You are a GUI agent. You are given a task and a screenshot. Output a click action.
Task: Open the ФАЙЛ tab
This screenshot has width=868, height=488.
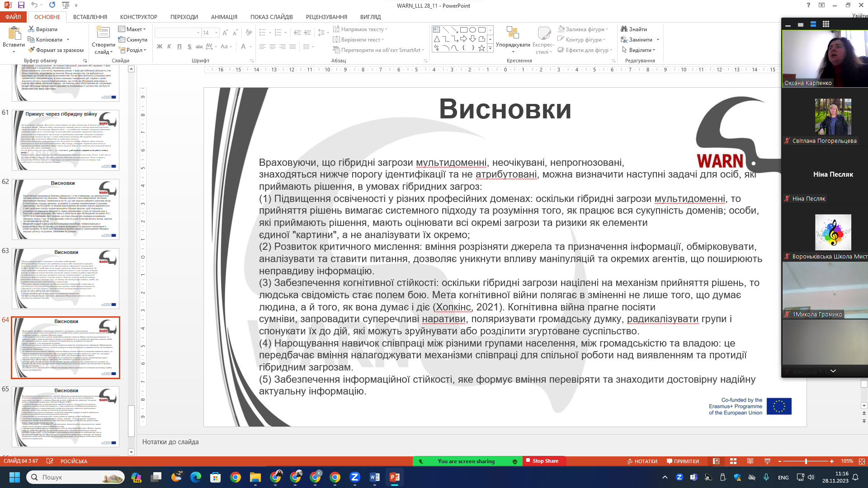point(13,17)
